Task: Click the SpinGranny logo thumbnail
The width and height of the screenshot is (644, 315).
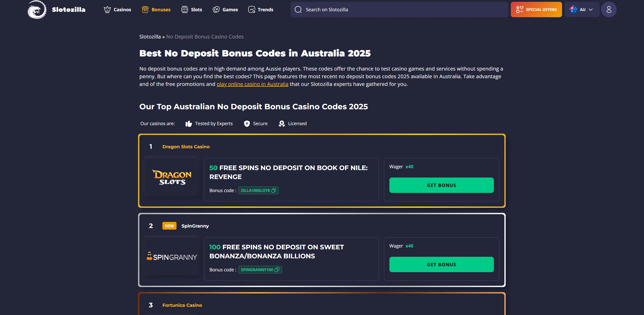Action: 172,257
